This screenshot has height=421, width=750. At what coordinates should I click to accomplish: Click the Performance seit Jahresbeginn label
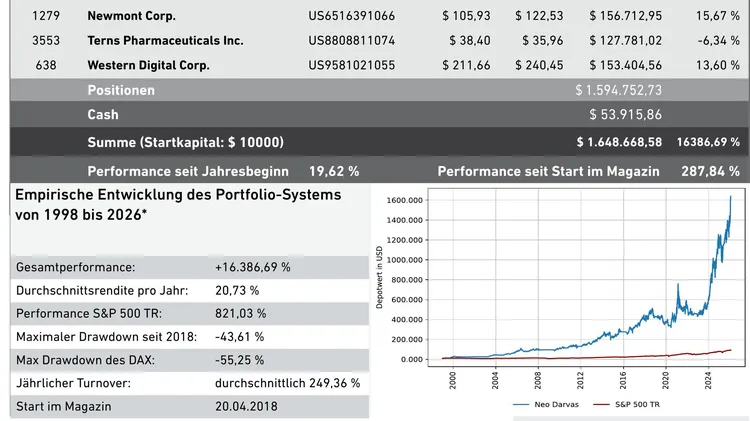coord(188,171)
